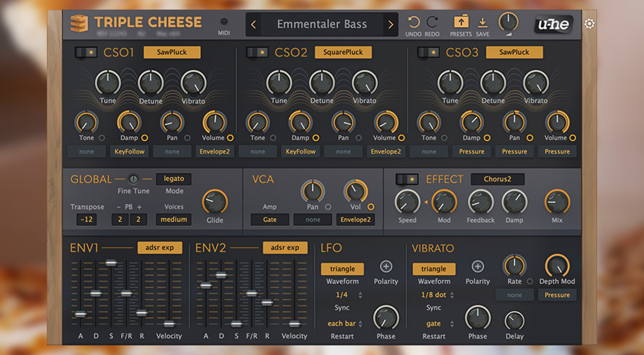Viewport: 644px width, 355px height.
Task: Open settings with the gear icon
Action: point(589,24)
